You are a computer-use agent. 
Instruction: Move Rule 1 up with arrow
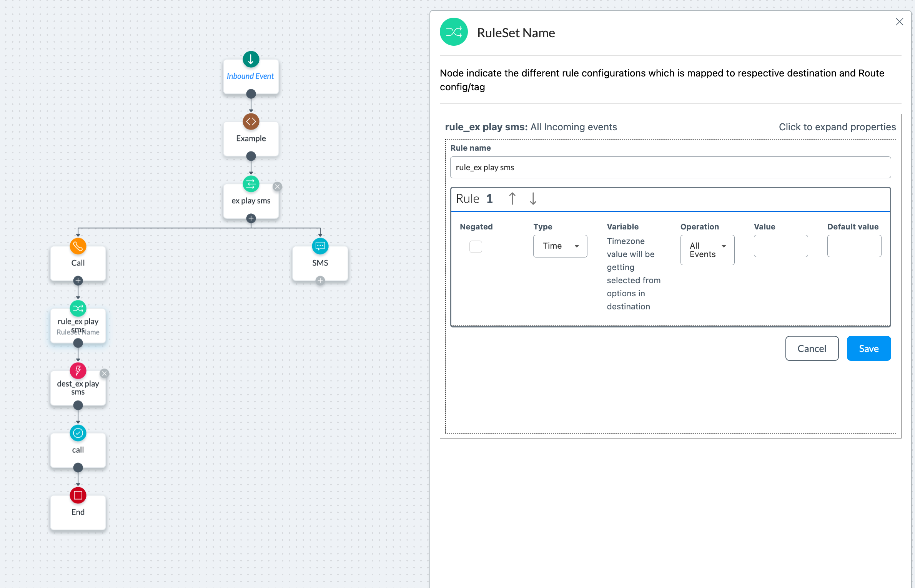(x=512, y=199)
